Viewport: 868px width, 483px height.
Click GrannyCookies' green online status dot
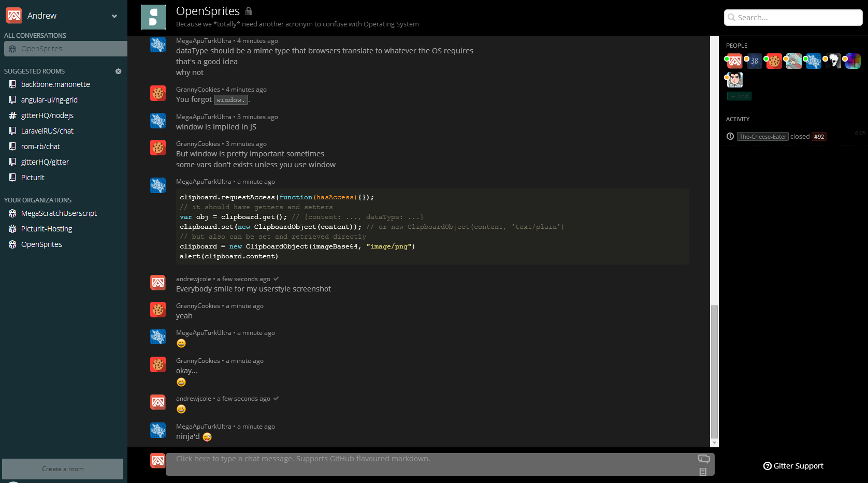click(x=766, y=60)
